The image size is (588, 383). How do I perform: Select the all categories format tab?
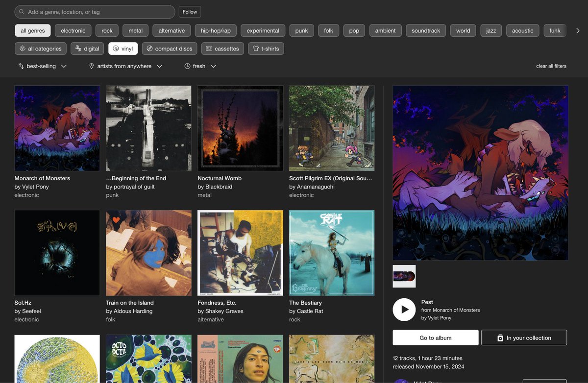40,48
